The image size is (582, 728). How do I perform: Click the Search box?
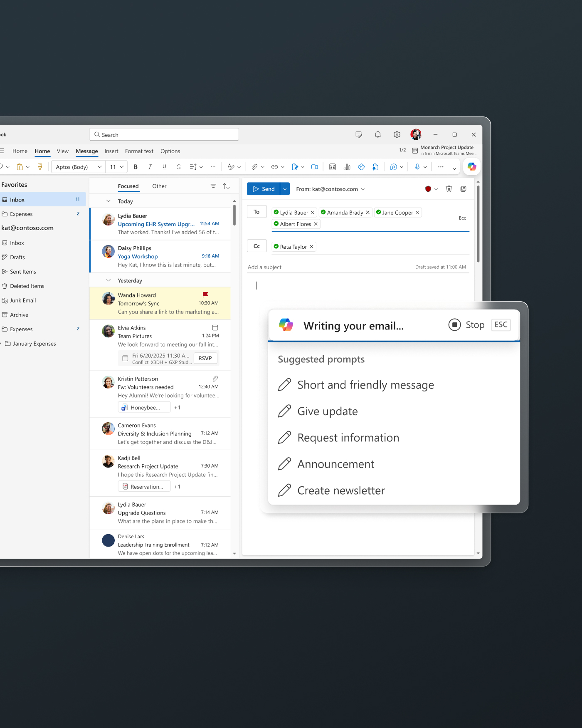[164, 134]
